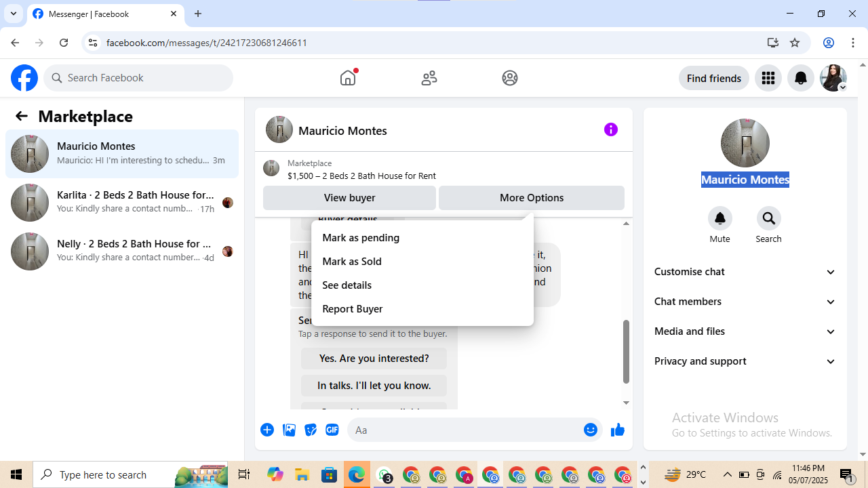Open the Chrome three-dot menu
This screenshot has width=868, height=488.
[853, 43]
